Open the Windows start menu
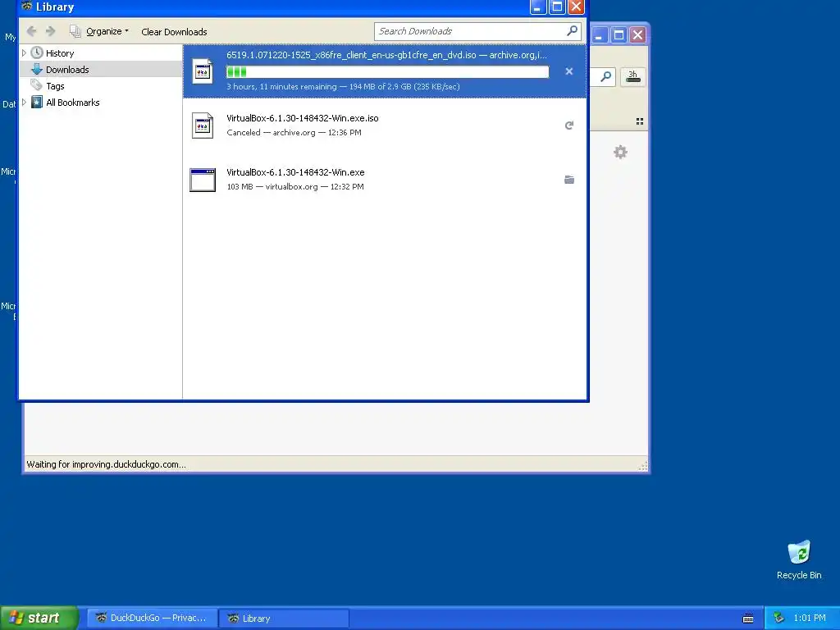The height and width of the screenshot is (630, 840). click(39, 618)
